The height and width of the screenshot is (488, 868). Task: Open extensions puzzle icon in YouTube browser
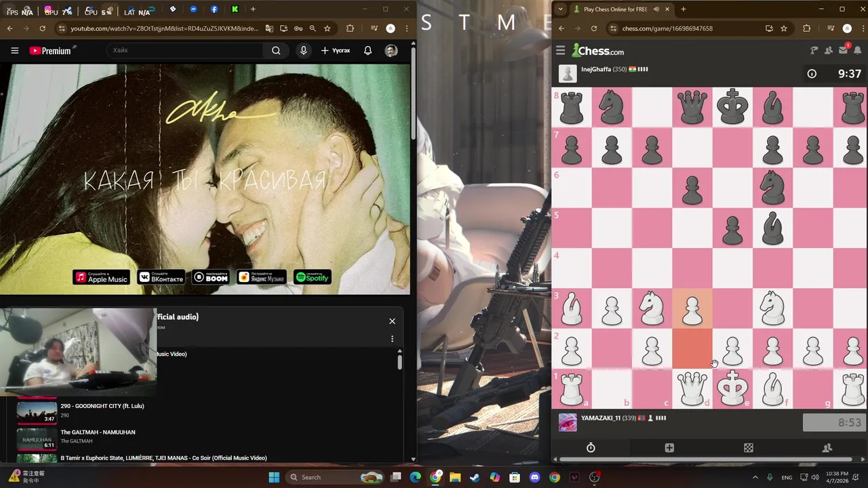click(350, 28)
